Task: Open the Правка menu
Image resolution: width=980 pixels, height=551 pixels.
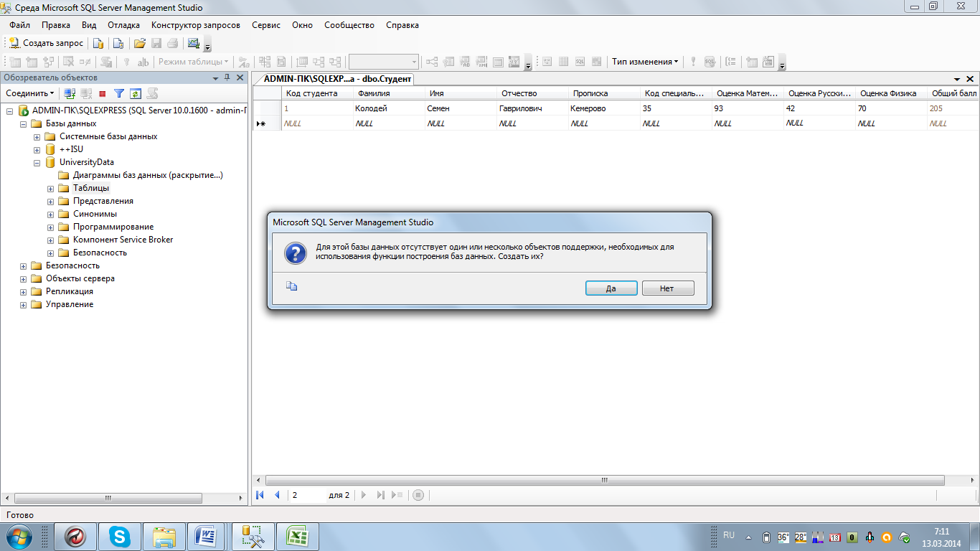Action: pyautogui.click(x=56, y=25)
